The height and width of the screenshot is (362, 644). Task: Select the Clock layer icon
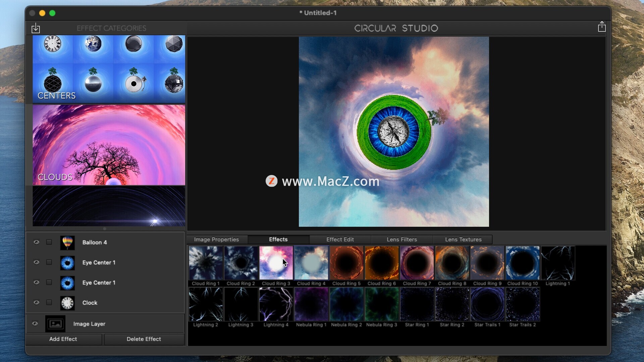click(x=67, y=303)
